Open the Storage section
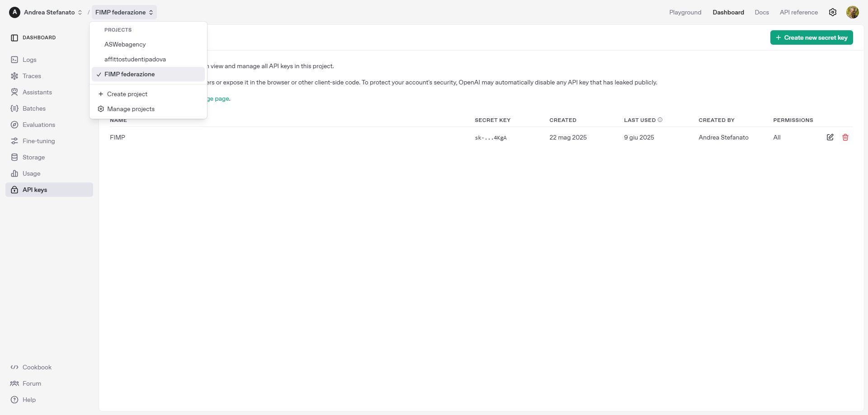Screen dimensions: 868x415 [33, 157]
